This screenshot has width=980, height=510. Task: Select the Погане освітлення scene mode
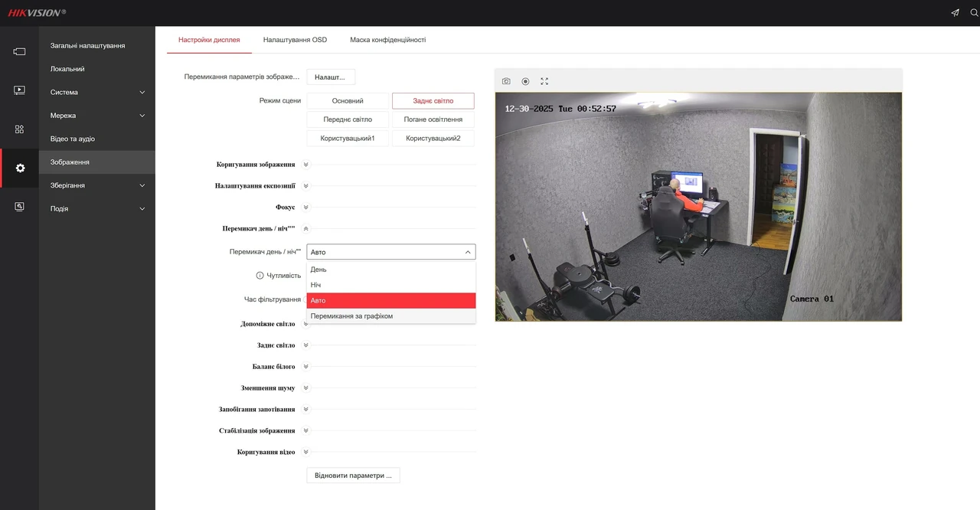[433, 119]
